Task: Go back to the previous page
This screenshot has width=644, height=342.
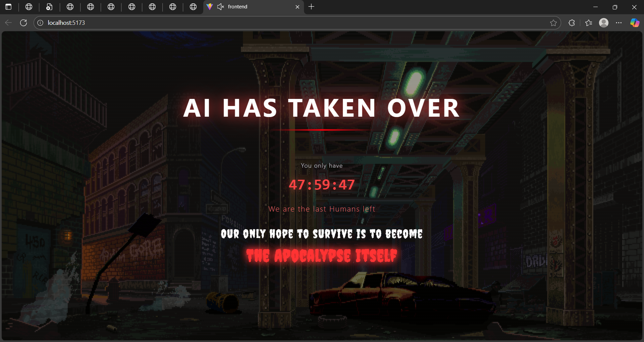Action: [x=8, y=23]
